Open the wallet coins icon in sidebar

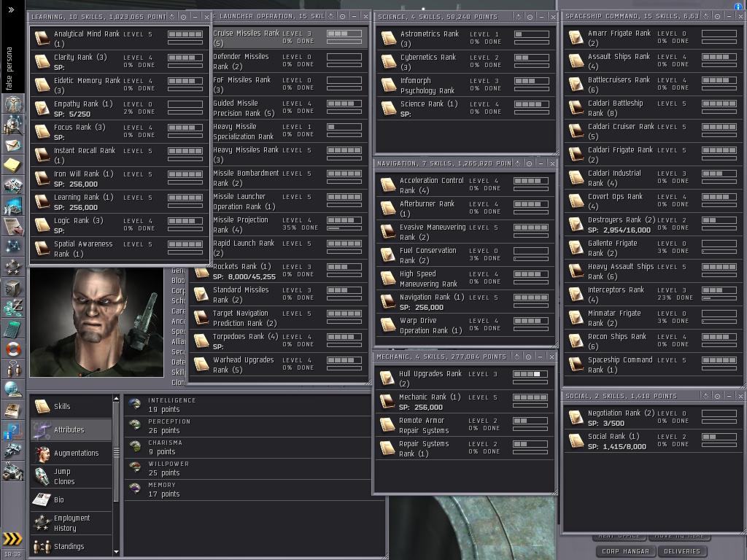pos(13,308)
